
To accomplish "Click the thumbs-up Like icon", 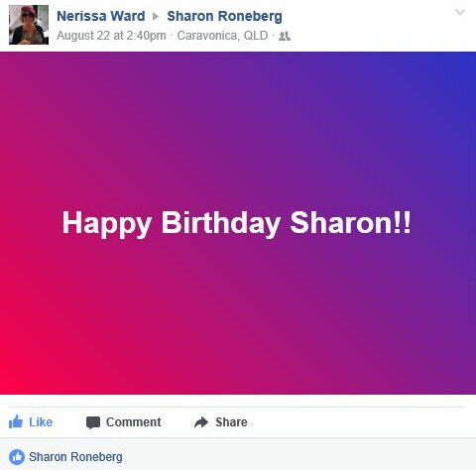I will pyautogui.click(x=16, y=422).
